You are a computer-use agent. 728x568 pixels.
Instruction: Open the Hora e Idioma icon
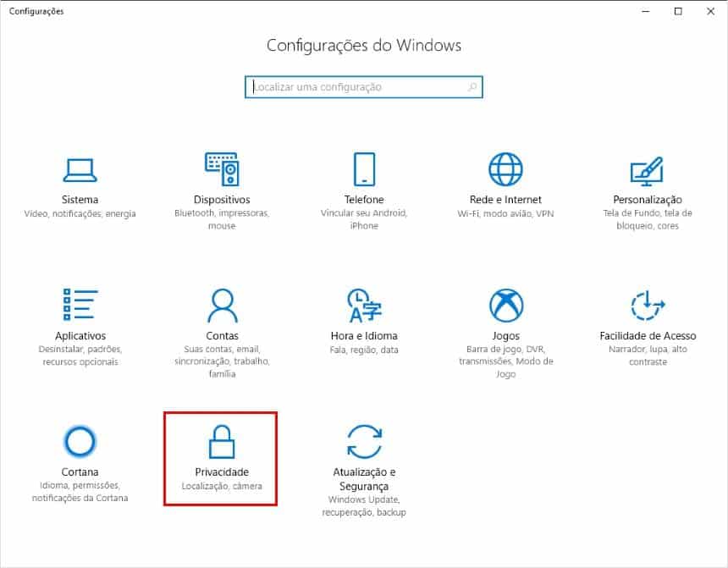point(365,305)
